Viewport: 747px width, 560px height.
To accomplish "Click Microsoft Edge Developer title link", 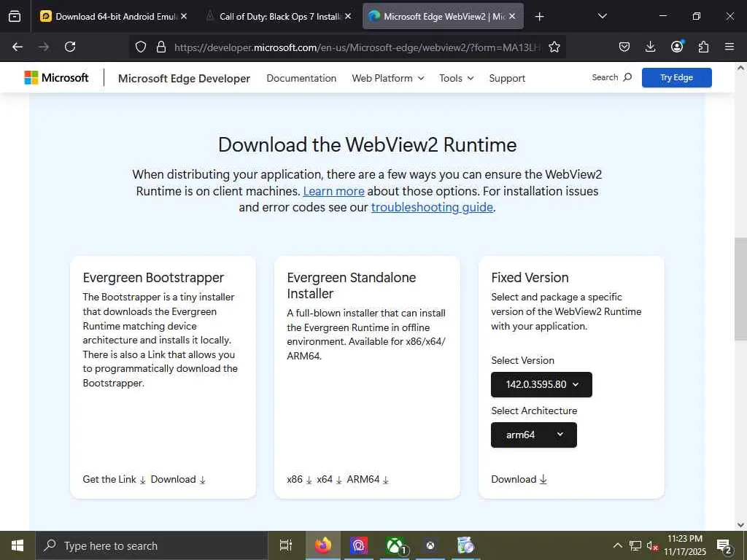I will click(x=184, y=79).
